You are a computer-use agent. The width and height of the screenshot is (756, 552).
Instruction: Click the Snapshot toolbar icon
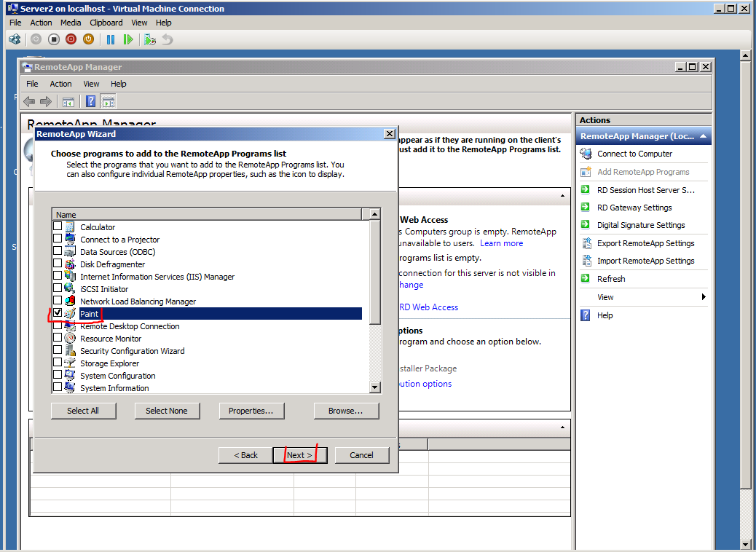150,39
